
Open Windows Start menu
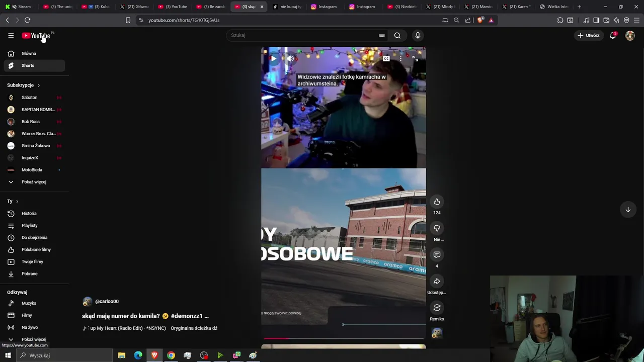click(x=8, y=355)
